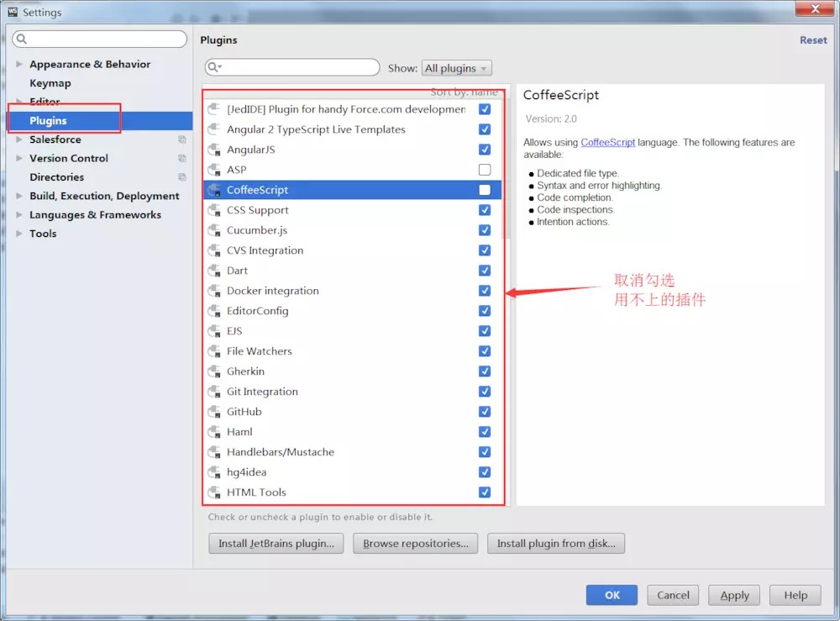Select the Gherkin plugin row

pyautogui.click(x=353, y=371)
